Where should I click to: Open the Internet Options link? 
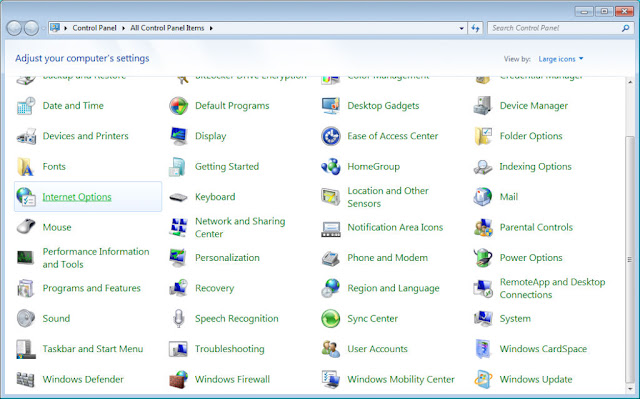click(x=77, y=197)
